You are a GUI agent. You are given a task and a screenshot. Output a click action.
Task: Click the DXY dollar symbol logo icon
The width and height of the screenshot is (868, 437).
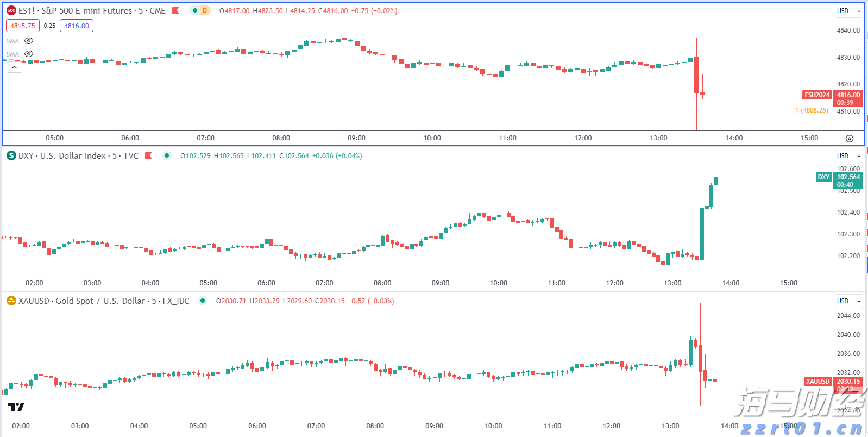point(11,155)
